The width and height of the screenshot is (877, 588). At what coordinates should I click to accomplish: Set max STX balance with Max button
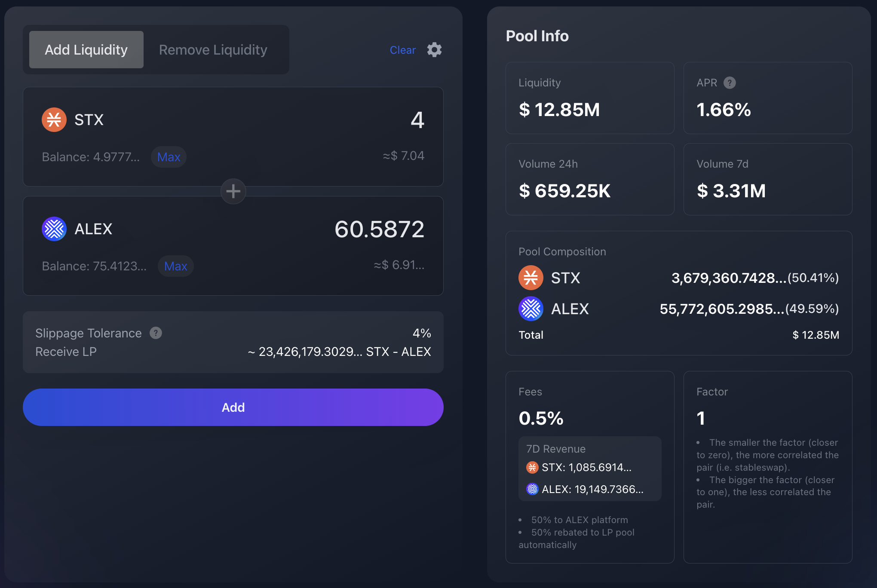(169, 157)
